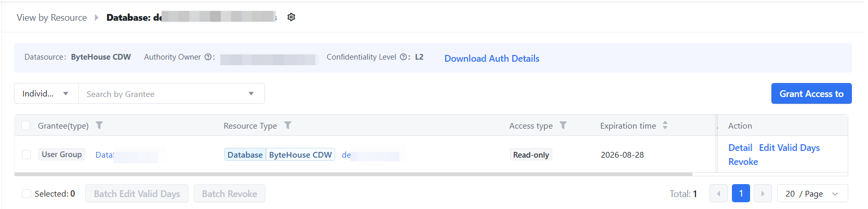Open the Download Auth Details link
The width and height of the screenshot is (868, 209).
[492, 59]
